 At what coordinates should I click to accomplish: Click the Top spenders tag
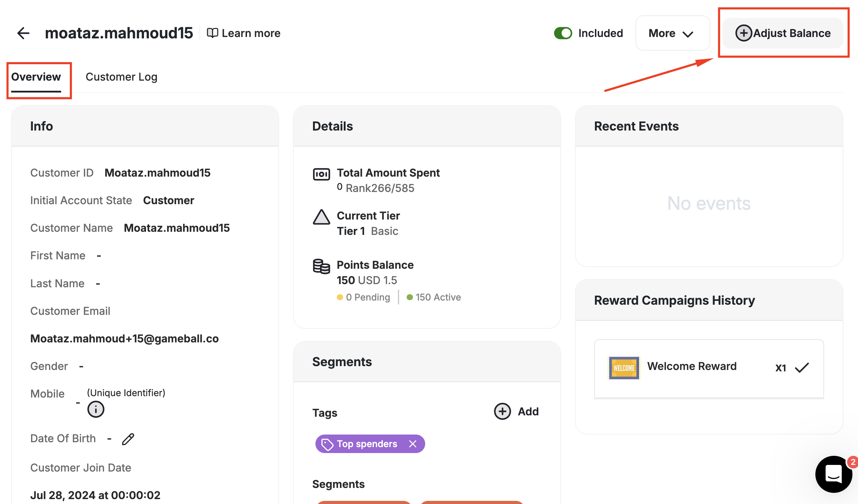point(366,444)
